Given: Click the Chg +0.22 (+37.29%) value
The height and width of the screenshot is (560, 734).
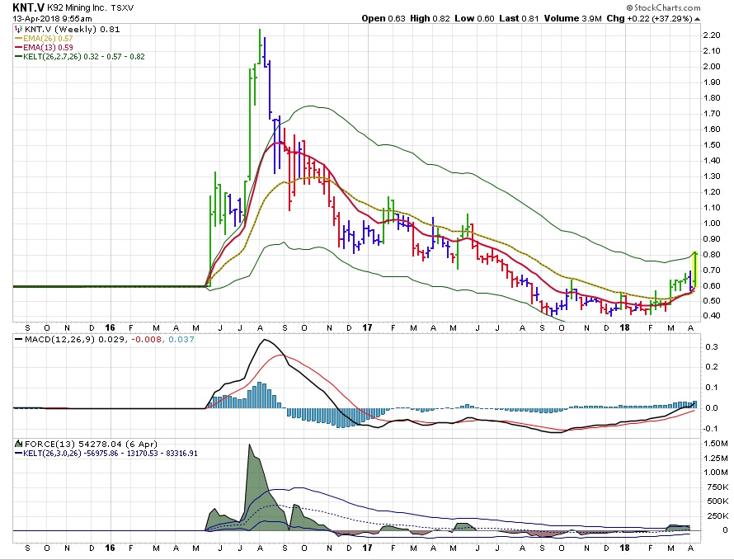Looking at the screenshot, I should tap(649, 18).
